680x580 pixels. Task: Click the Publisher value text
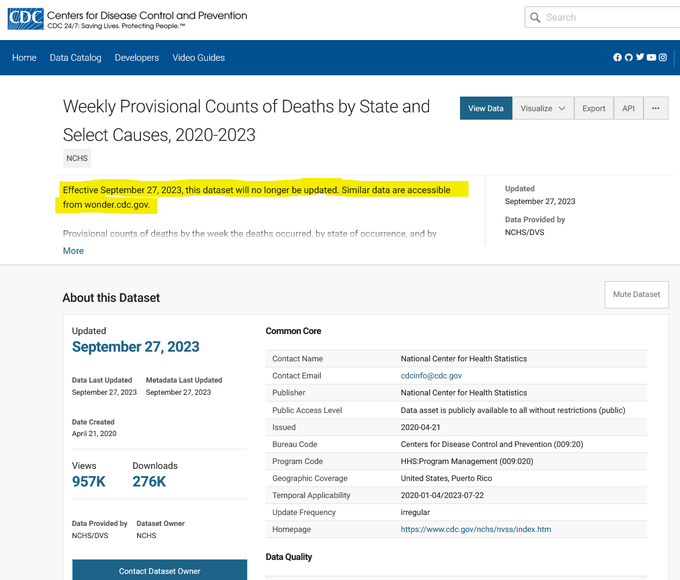464,393
